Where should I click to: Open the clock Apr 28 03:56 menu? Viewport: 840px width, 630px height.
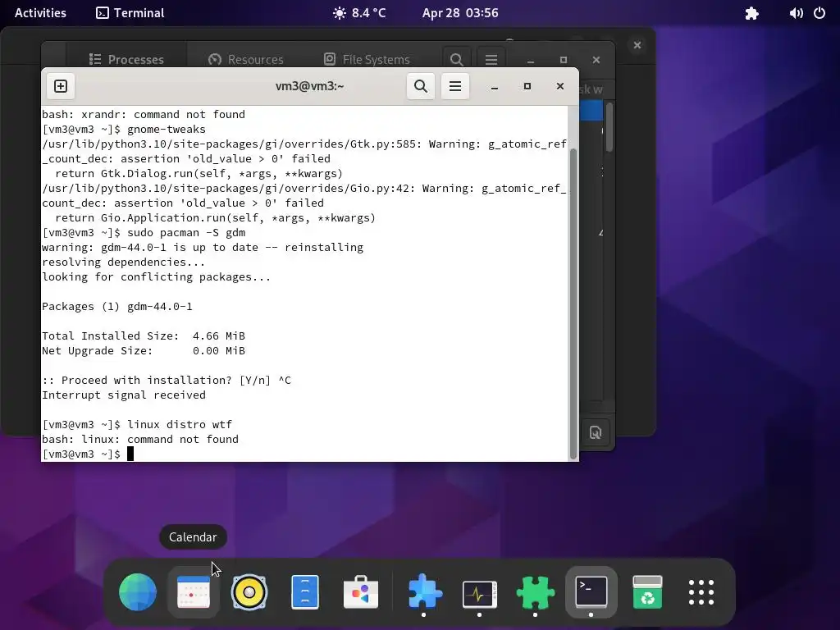point(460,13)
